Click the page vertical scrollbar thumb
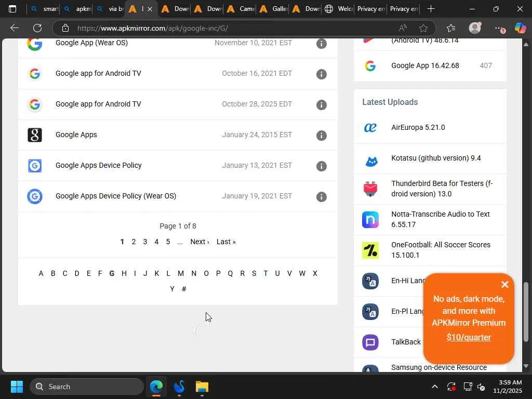 pos(526,312)
